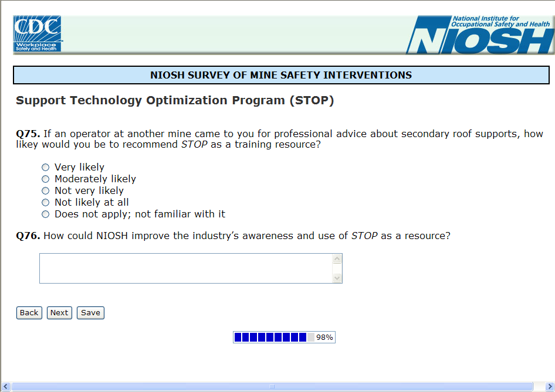555x392 pixels.
Task: Click the horizontal scrollbar right arrow
Action: click(538, 387)
